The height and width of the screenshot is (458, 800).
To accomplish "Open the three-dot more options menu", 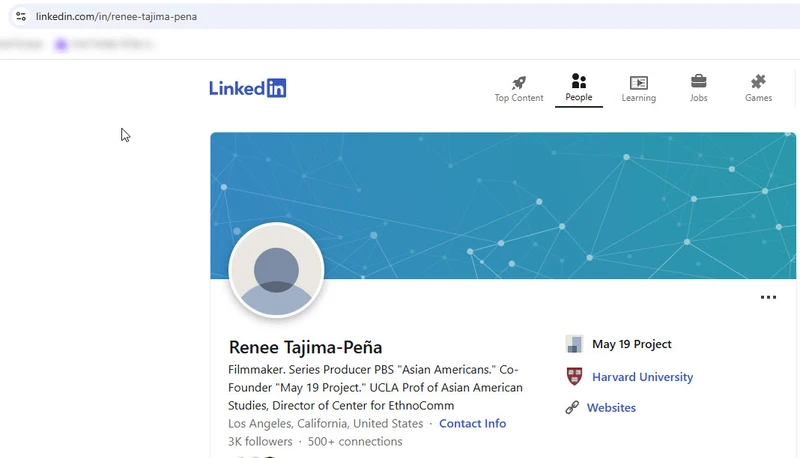I will click(x=768, y=297).
